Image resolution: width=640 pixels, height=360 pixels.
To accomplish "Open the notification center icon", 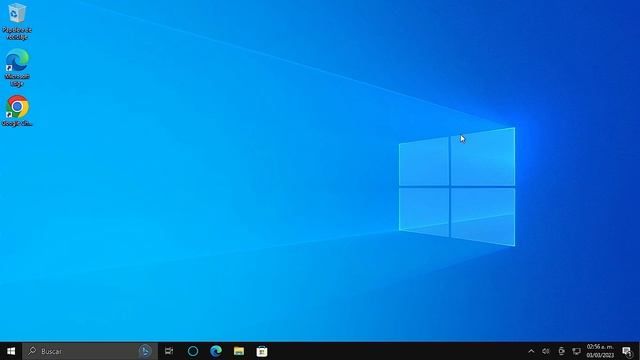I will pyautogui.click(x=627, y=351).
